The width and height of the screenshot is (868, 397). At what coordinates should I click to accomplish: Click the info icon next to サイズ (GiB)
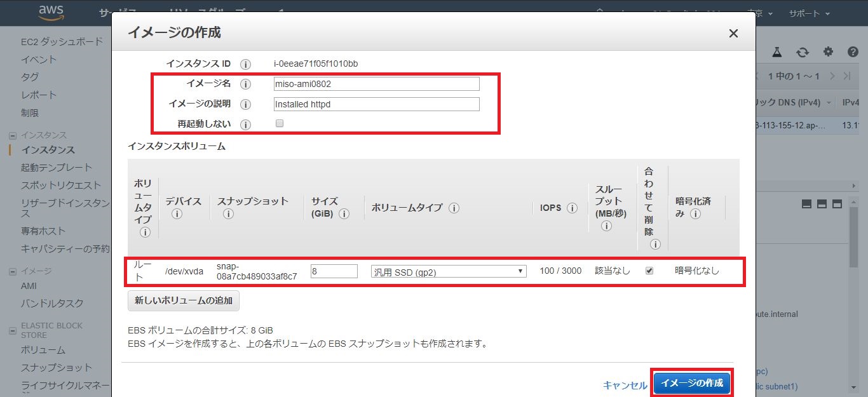pos(344,214)
